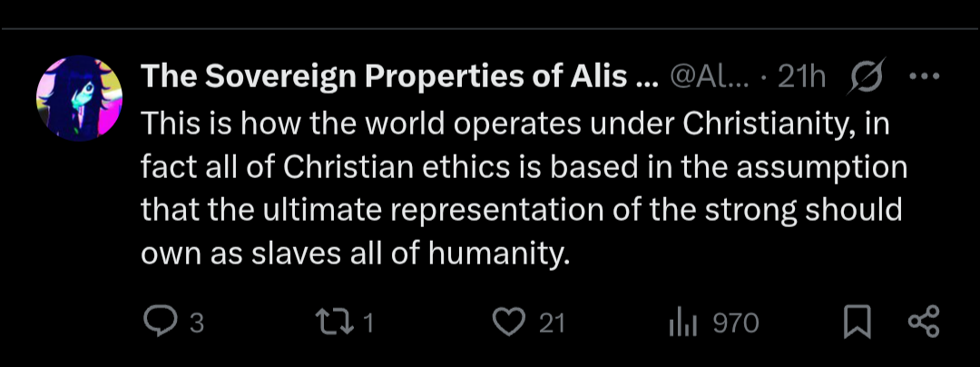Open the author's profile avatar
The width and height of the screenshot is (980, 367).
tap(79, 98)
